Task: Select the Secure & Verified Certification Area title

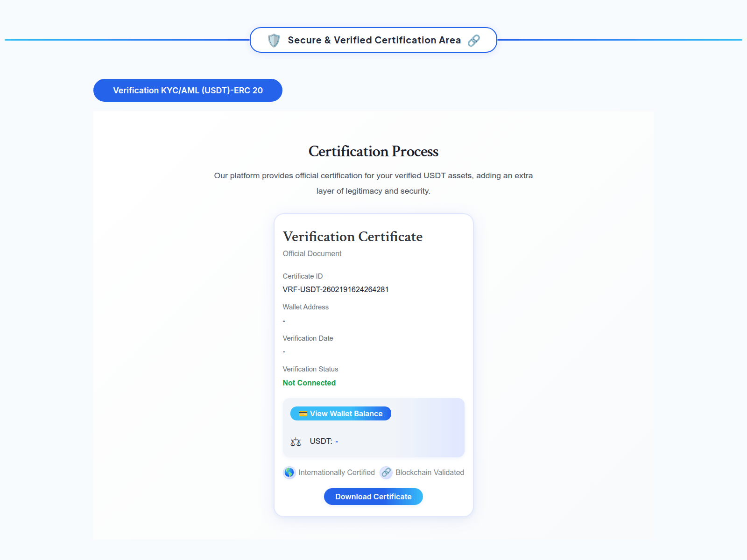Action: (x=374, y=41)
